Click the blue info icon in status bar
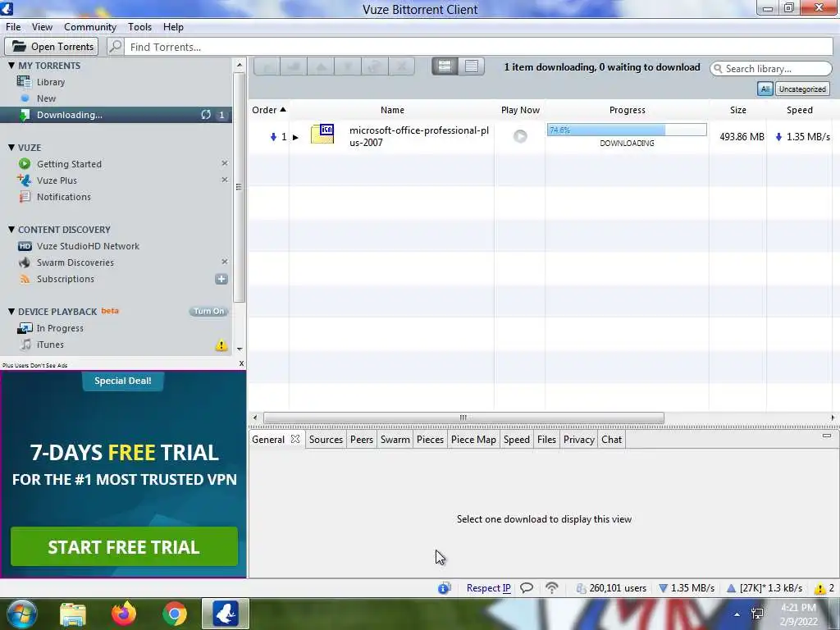 pos(444,588)
